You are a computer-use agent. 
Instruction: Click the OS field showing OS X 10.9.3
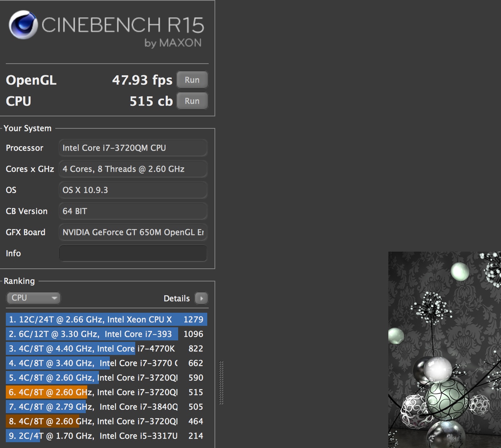pyautogui.click(x=133, y=190)
